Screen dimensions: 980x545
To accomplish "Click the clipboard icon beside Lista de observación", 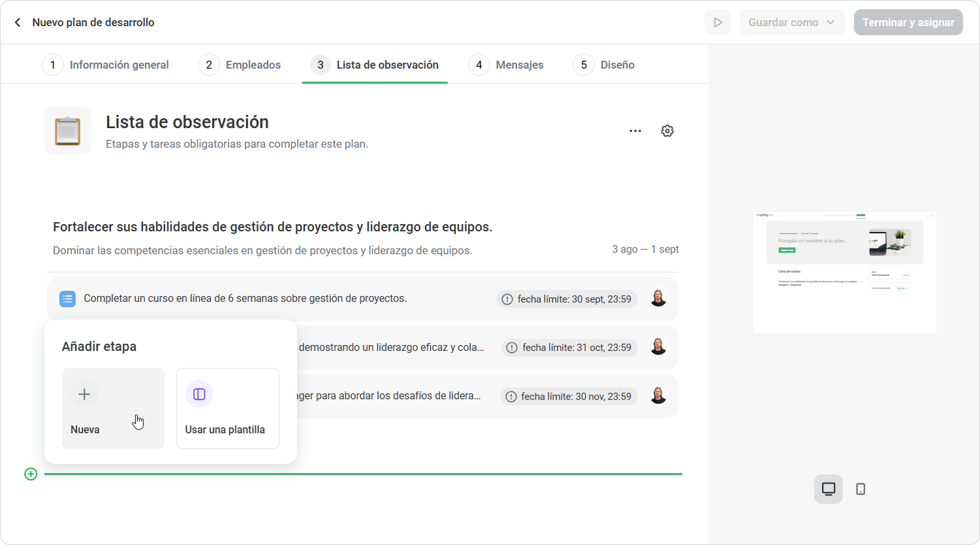I will point(68,131).
